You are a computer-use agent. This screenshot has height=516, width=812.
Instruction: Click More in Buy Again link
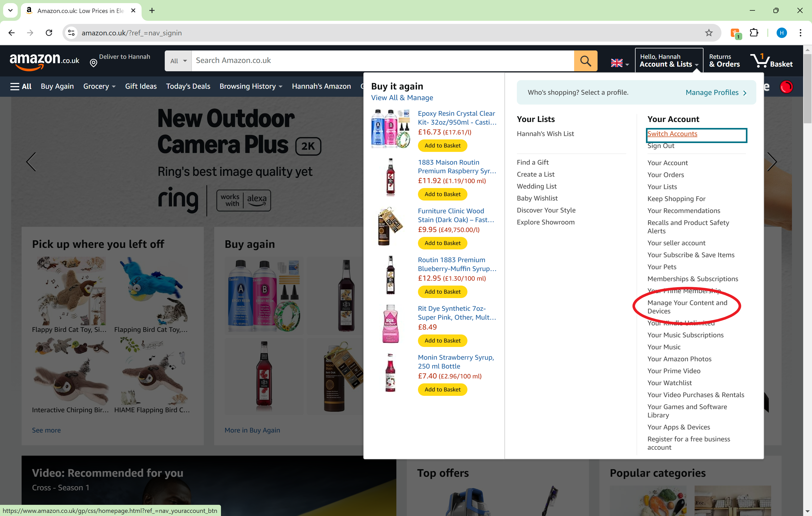pos(252,430)
